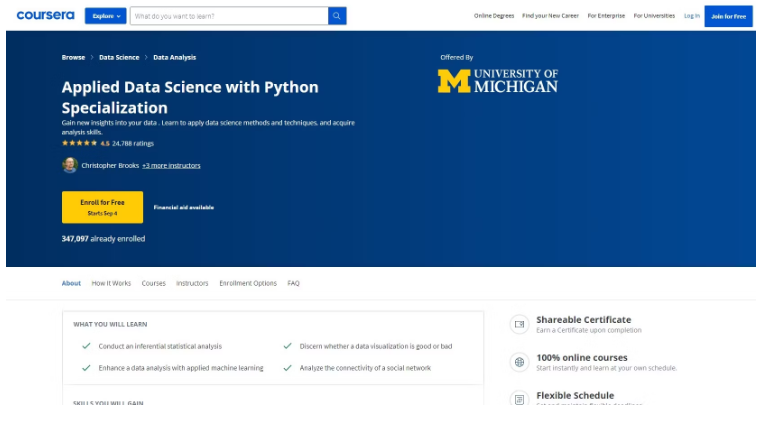
Task: Click '24,788 ratings' text
Action: click(133, 143)
